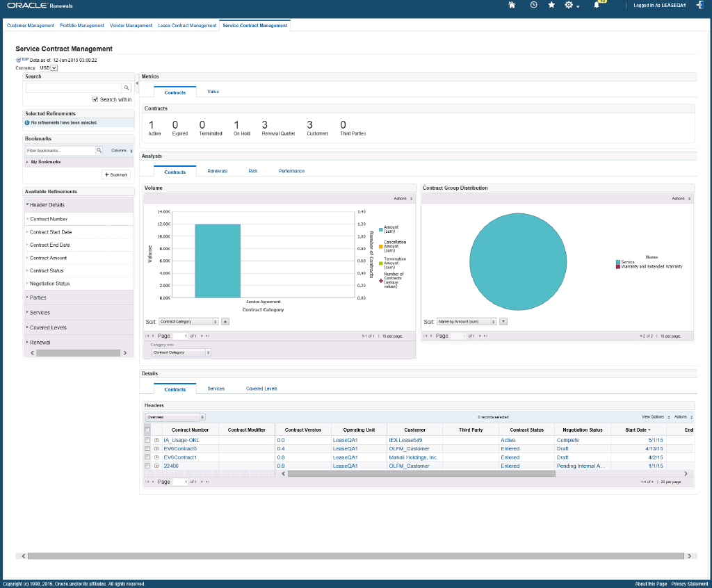The image size is (712, 588).
Task: Select checkbox for 22406 row
Action: point(147,466)
